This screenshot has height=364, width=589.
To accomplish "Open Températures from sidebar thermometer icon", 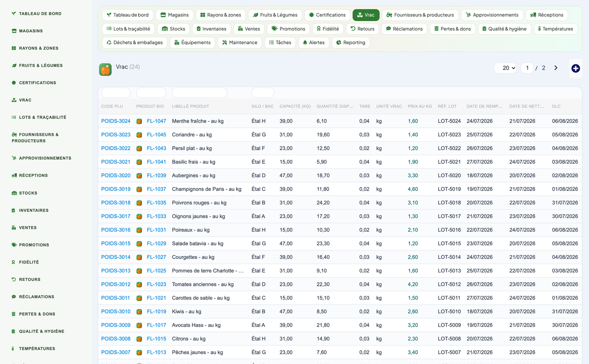I will coord(13,349).
